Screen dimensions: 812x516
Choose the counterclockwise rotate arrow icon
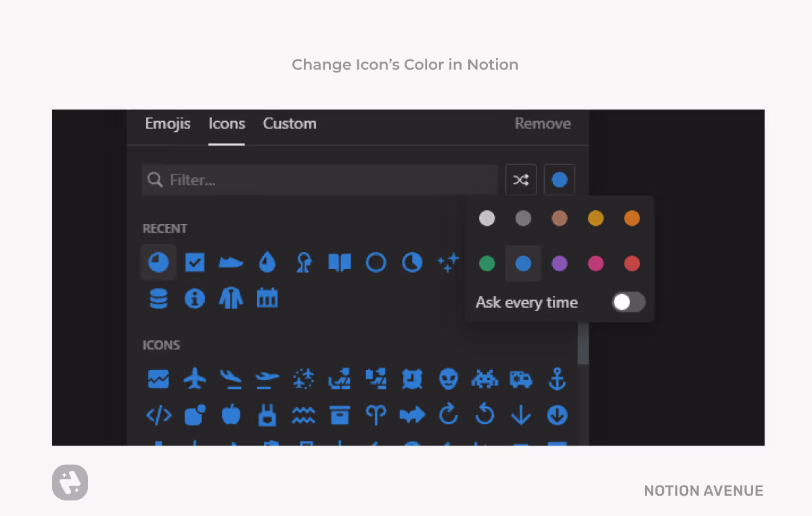click(x=484, y=415)
